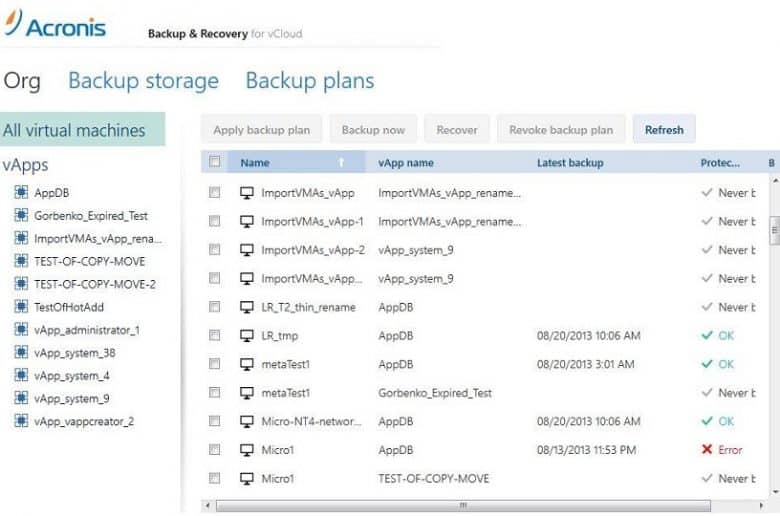
Task: Click green OK checkmark for Micro-NT4-networ...
Action: tap(706, 421)
